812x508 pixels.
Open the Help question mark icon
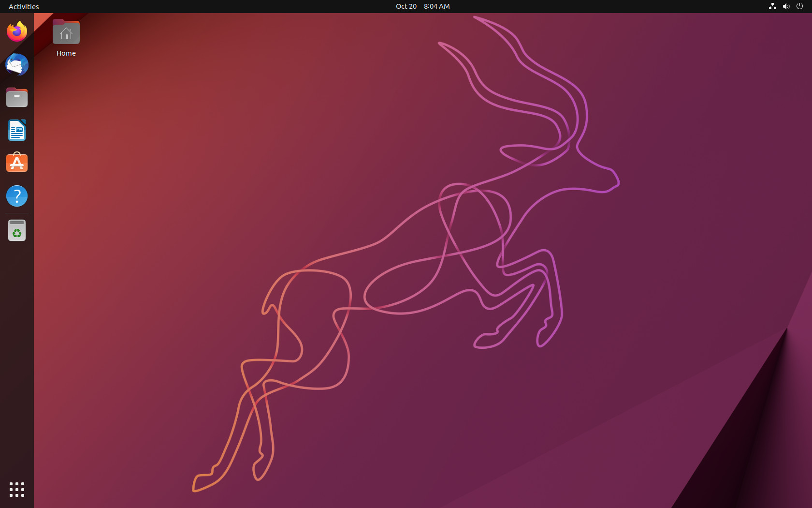point(17,196)
